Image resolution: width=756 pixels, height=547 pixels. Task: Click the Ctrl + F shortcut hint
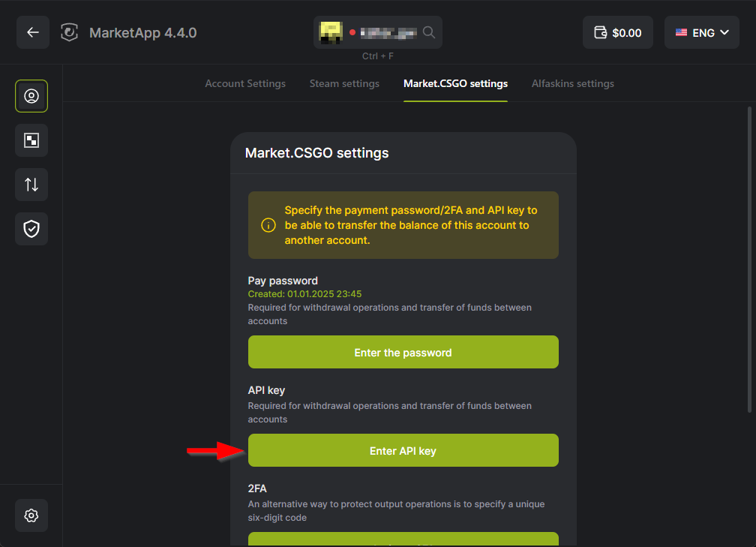pos(377,56)
